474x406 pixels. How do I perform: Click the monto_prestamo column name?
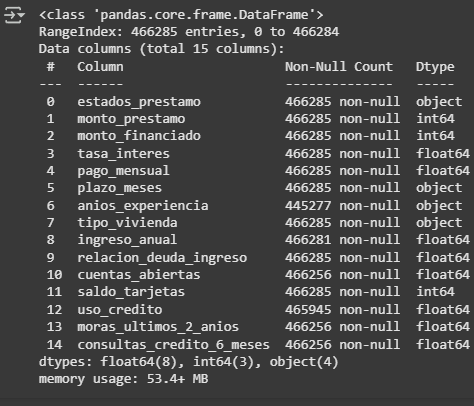coord(131,119)
